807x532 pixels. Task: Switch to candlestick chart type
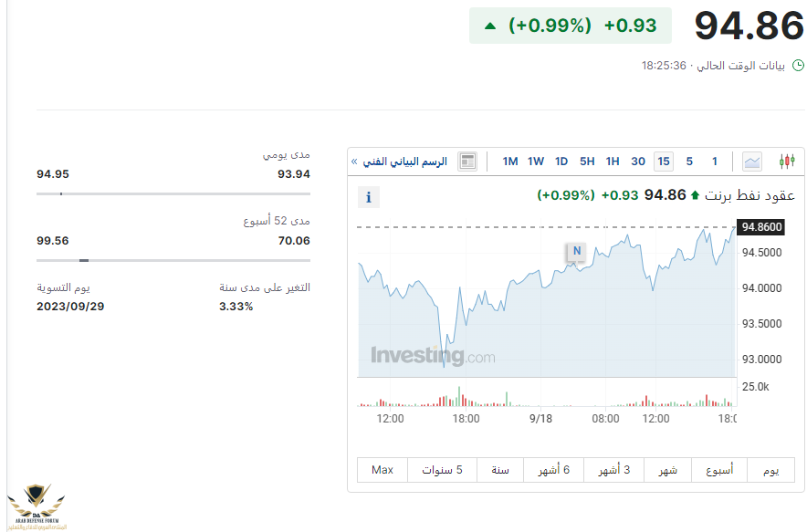point(786,162)
